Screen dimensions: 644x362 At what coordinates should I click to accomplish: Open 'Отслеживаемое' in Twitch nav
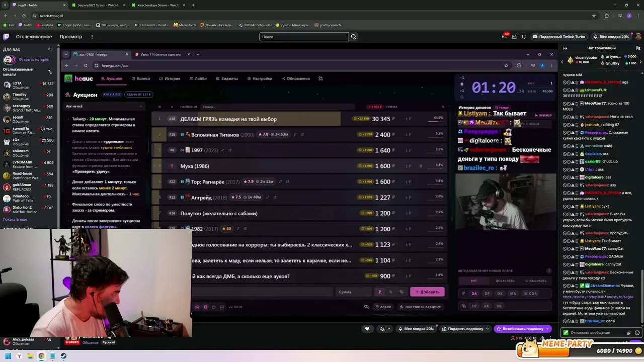point(34,37)
